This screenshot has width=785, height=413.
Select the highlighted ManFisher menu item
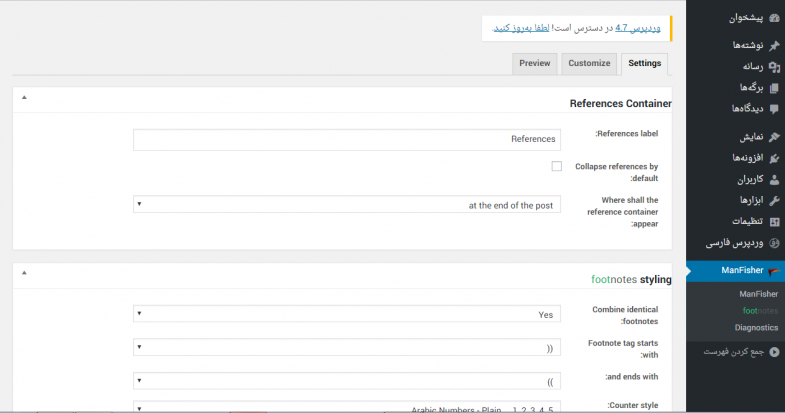click(735, 271)
